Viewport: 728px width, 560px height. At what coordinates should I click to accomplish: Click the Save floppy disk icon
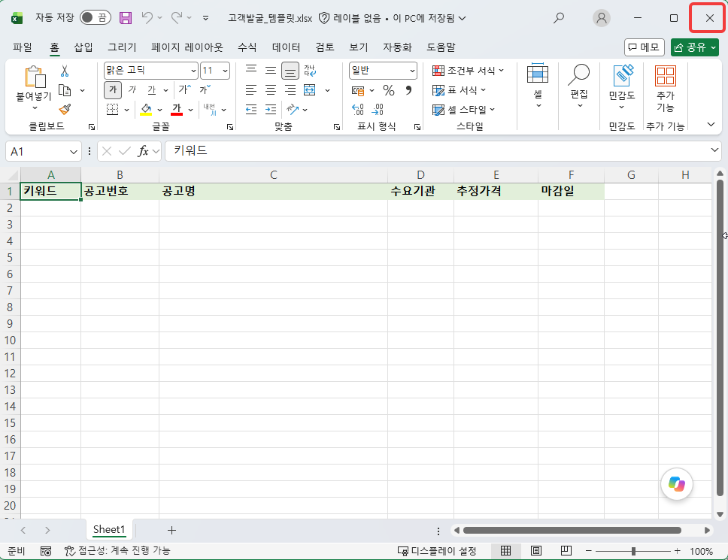pos(126,18)
